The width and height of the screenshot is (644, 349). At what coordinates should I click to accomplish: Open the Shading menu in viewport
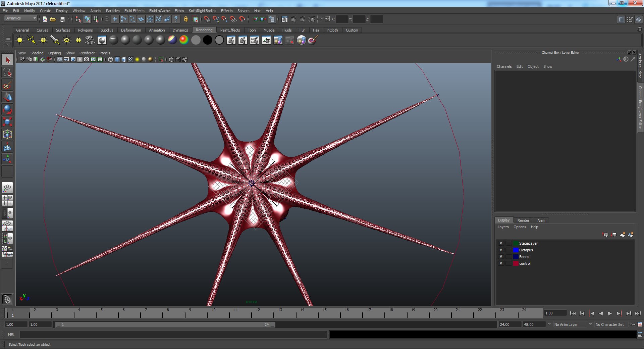[x=37, y=53]
